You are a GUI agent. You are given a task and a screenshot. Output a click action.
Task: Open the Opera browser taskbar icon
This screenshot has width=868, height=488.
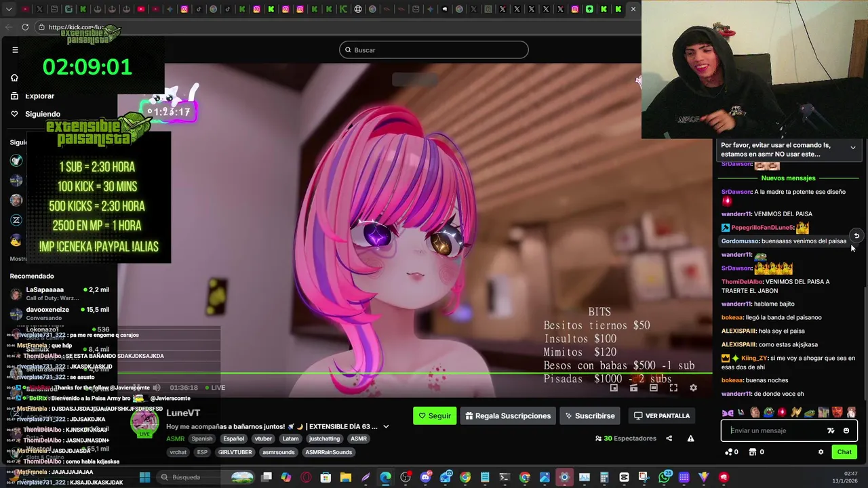click(307, 477)
